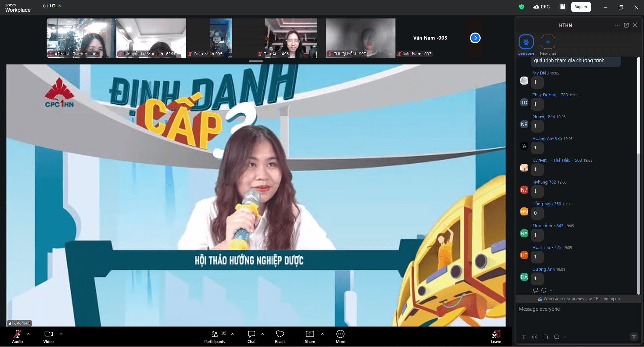Select THỊ QUYÊN -997 video thumbnail
The width and height of the screenshot is (644, 347).
361,38
